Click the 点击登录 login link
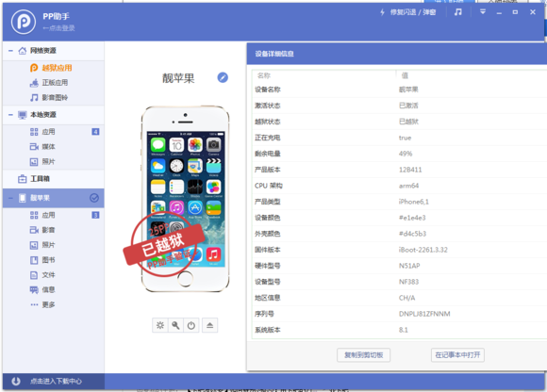Viewport: 547px width, 392px height. pos(59,28)
